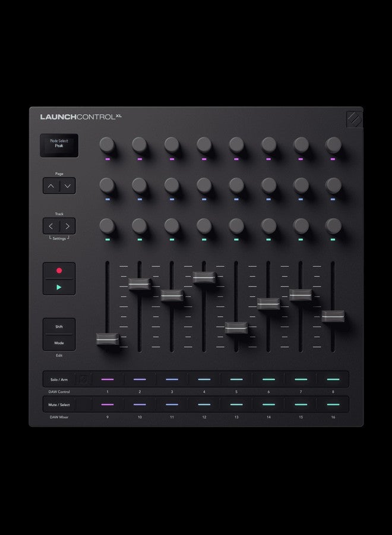Click the last green-LED knob in the third row
The image size is (392, 535).
[333, 225]
